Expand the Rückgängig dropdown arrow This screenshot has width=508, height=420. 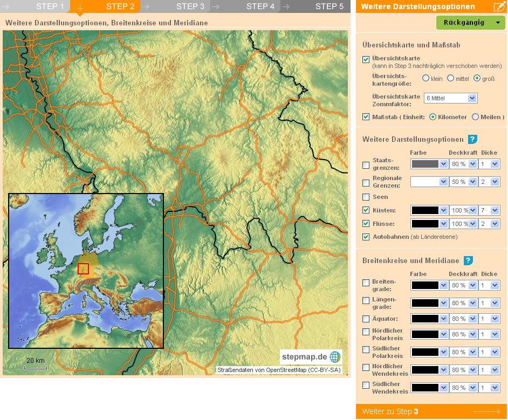tap(497, 23)
